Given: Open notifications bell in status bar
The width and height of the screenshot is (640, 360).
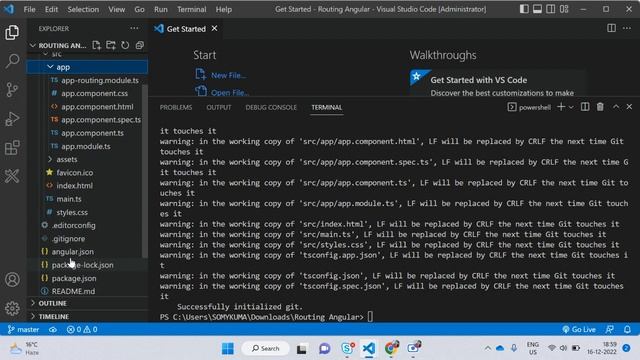Looking at the screenshot, I should click(627, 329).
